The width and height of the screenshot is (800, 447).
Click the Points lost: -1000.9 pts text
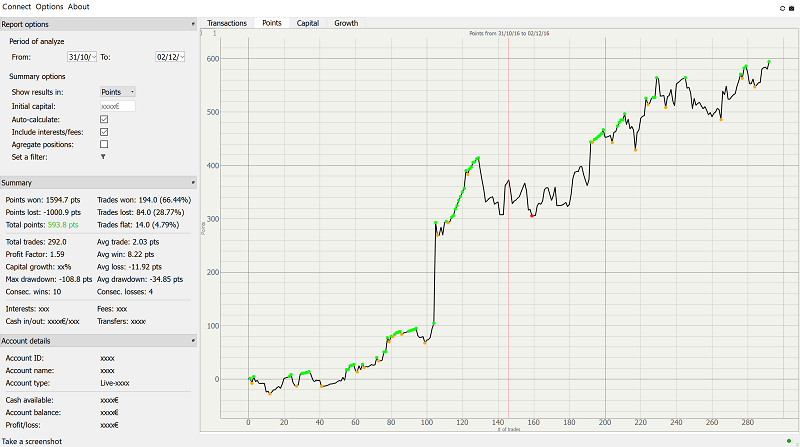point(43,212)
